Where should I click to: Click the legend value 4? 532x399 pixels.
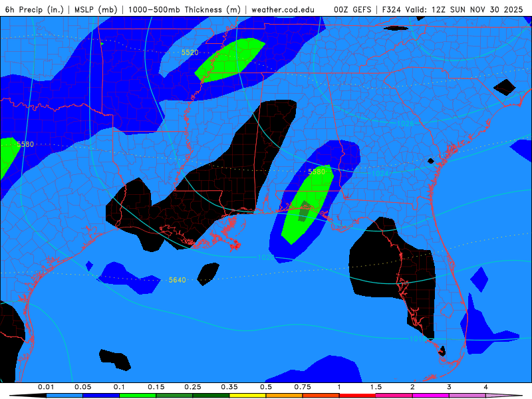click(x=486, y=387)
